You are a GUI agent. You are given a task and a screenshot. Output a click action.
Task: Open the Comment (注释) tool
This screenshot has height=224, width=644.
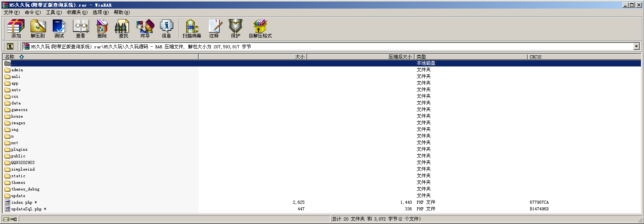click(x=214, y=29)
